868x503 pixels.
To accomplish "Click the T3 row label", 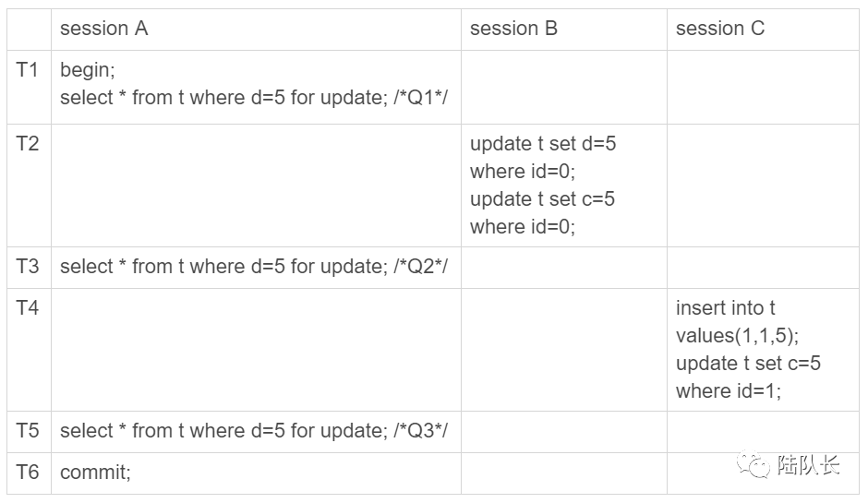I will coord(27,267).
